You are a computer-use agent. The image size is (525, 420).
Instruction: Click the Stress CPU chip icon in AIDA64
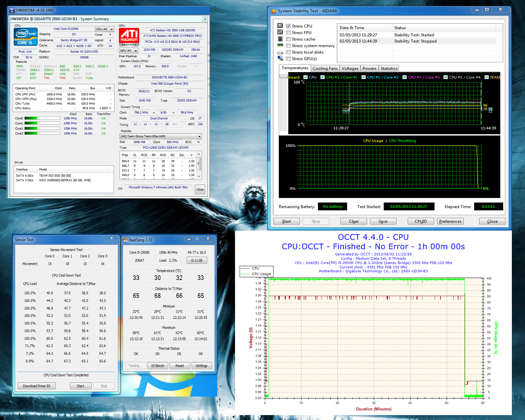point(280,26)
